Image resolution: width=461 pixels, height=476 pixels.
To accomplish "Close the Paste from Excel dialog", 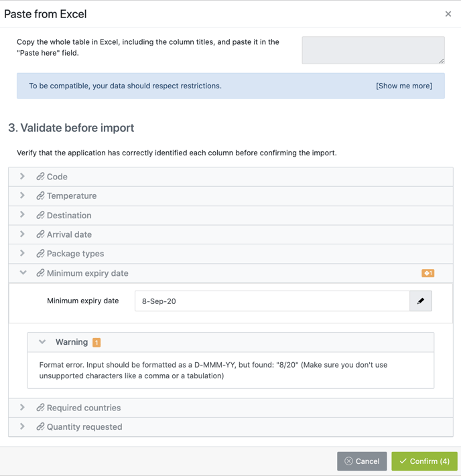I will [448, 14].
